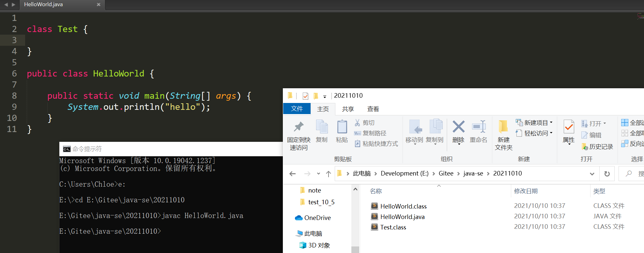Sort files by 修改日期 column
Screen dimensions: 644x253
tap(526, 191)
